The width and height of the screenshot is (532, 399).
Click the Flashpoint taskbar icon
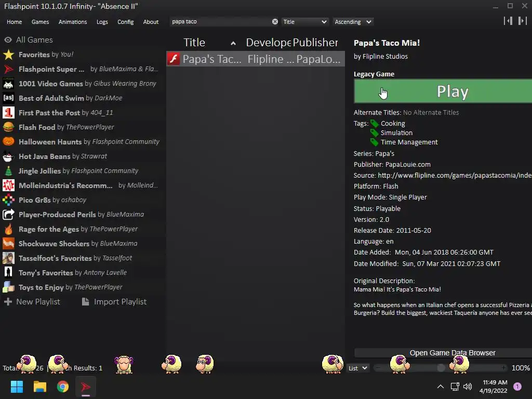pos(86,387)
